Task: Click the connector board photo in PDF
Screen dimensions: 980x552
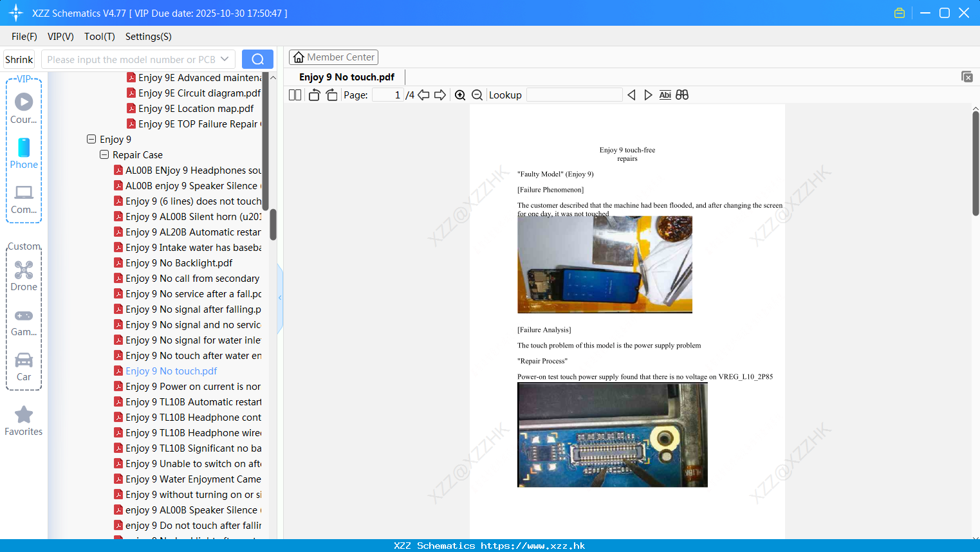Action: [613, 435]
